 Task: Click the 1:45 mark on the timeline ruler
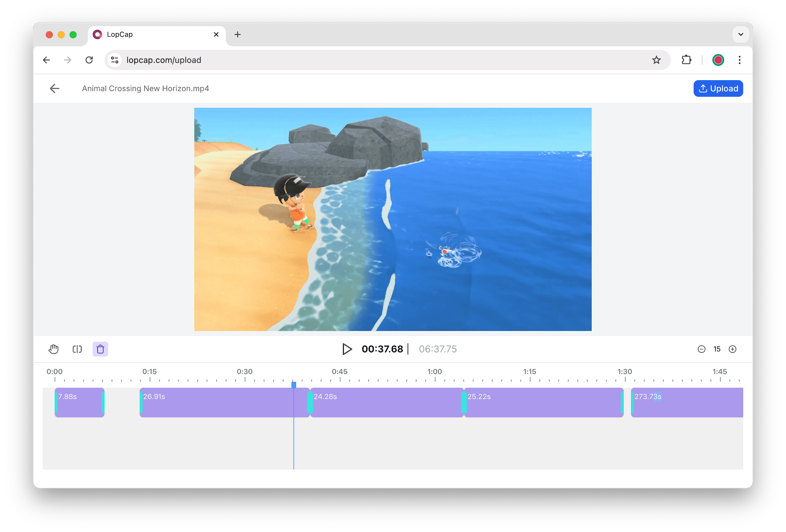tap(720, 372)
